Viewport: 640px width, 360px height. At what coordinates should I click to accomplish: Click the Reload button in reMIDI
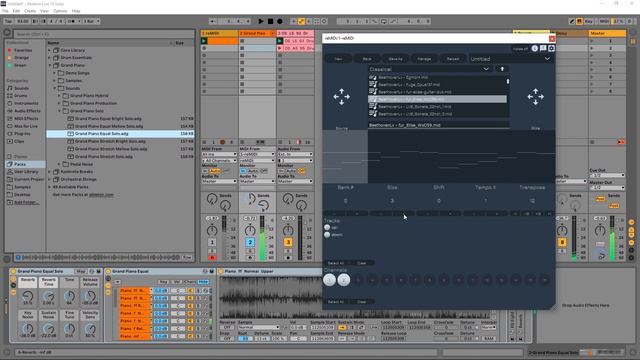[453, 59]
